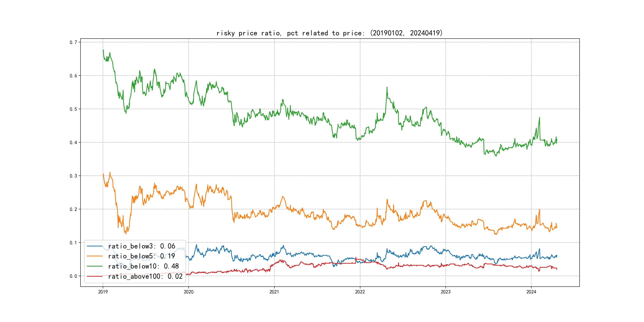
Task: Click the blue ratio_below3 legend line sample
Action: coord(94,246)
